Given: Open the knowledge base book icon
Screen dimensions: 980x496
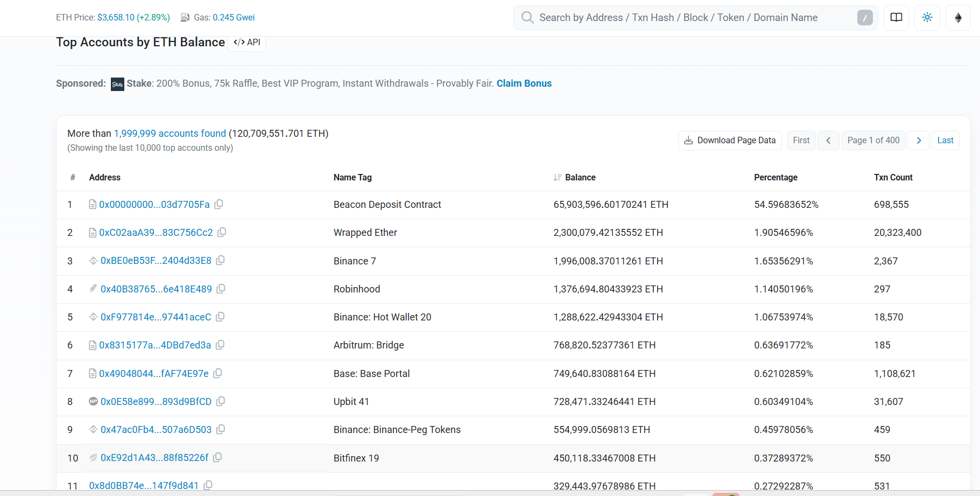Looking at the screenshot, I should (896, 17).
